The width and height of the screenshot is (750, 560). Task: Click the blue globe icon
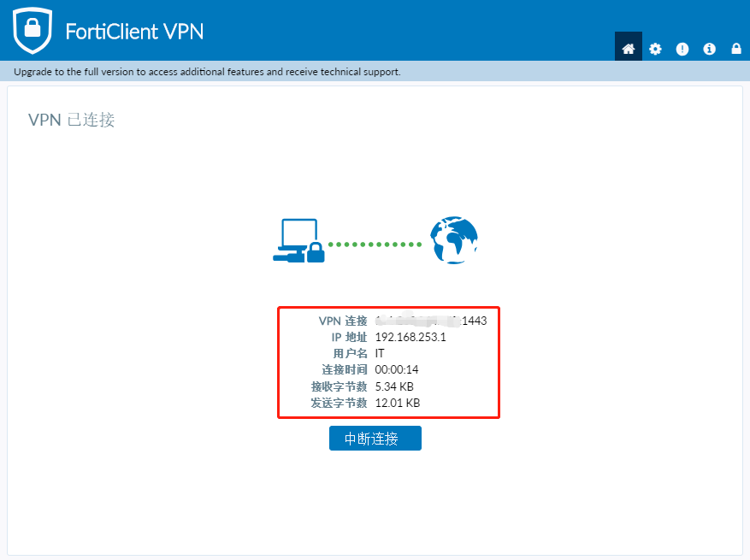454,240
